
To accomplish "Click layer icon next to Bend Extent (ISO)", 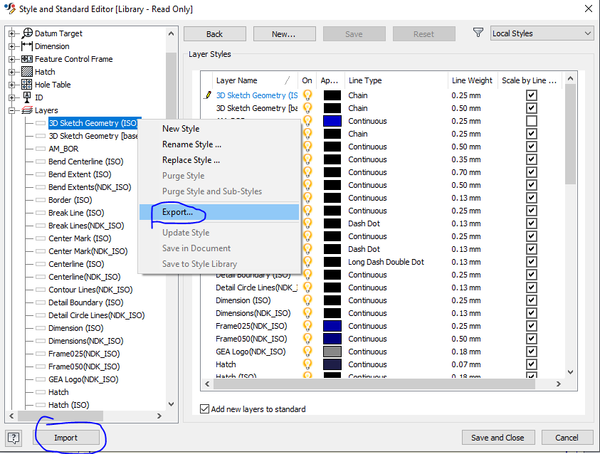I will (41, 175).
